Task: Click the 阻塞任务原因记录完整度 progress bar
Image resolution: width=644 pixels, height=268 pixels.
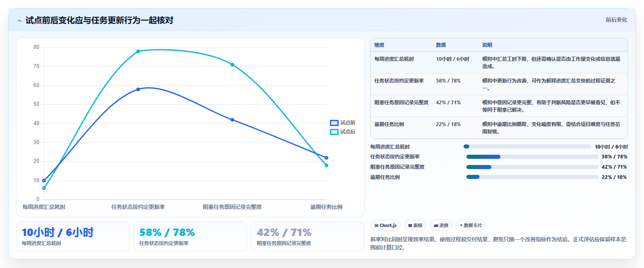Action: click(x=532, y=167)
